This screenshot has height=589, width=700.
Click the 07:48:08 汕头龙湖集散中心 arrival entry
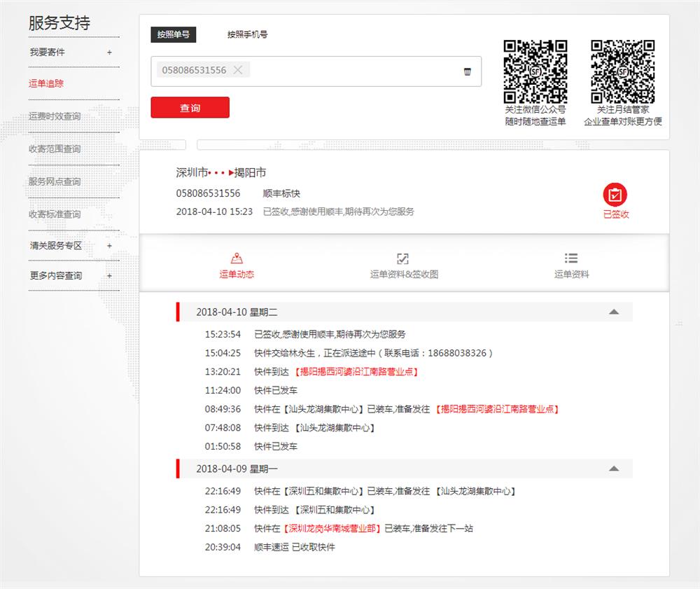point(290,428)
